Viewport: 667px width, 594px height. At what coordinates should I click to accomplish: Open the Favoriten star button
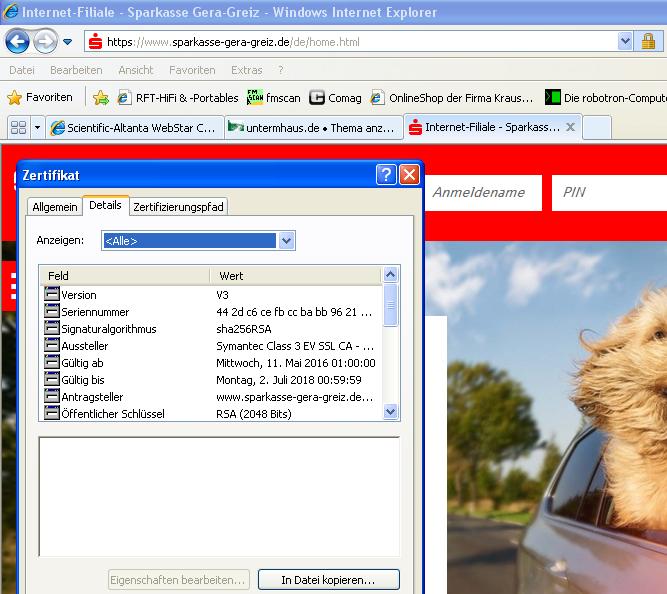[x=40, y=97]
